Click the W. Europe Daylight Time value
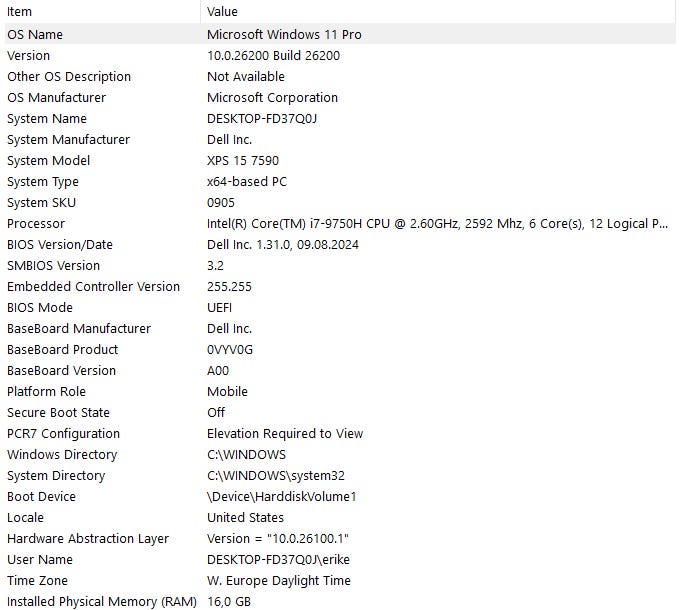The image size is (679, 610). [279, 581]
